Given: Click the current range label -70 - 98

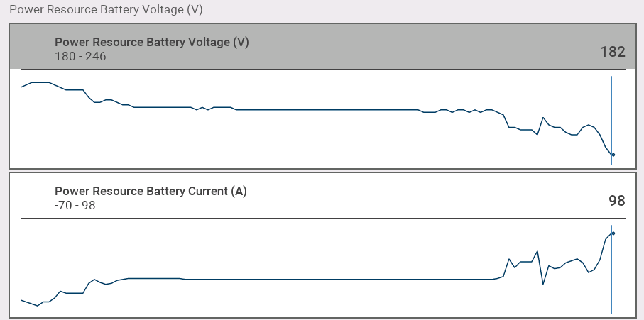Looking at the screenshot, I should pos(75,205).
